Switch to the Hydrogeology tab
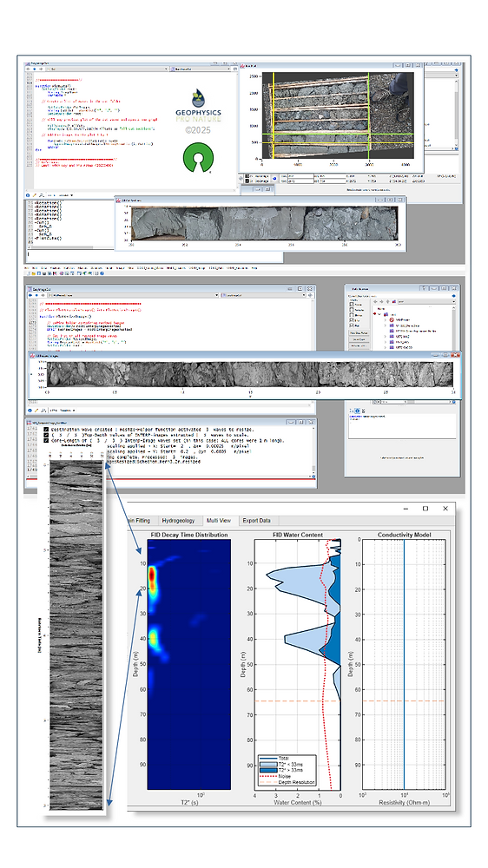 (178, 520)
